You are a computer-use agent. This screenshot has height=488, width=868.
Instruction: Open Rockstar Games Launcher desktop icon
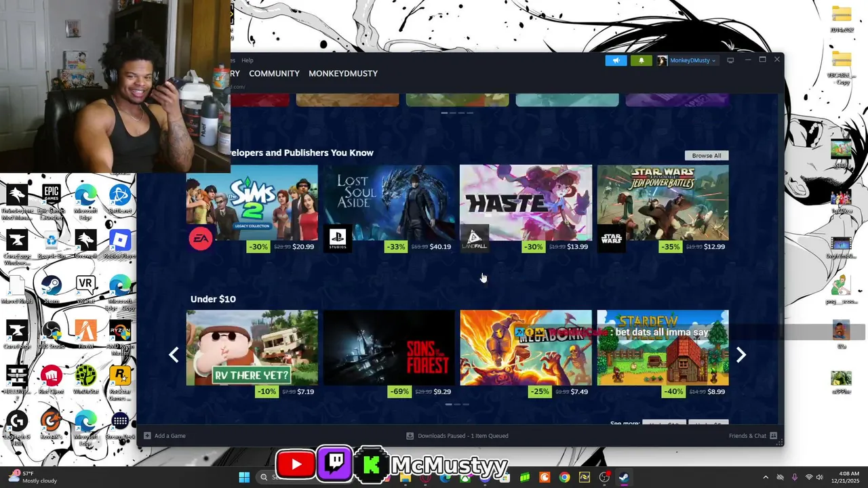pos(120,383)
